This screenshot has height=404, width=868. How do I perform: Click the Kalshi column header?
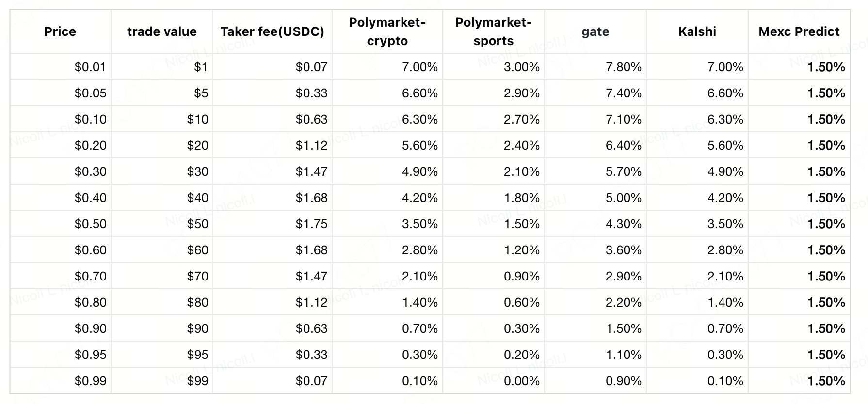[x=697, y=31]
